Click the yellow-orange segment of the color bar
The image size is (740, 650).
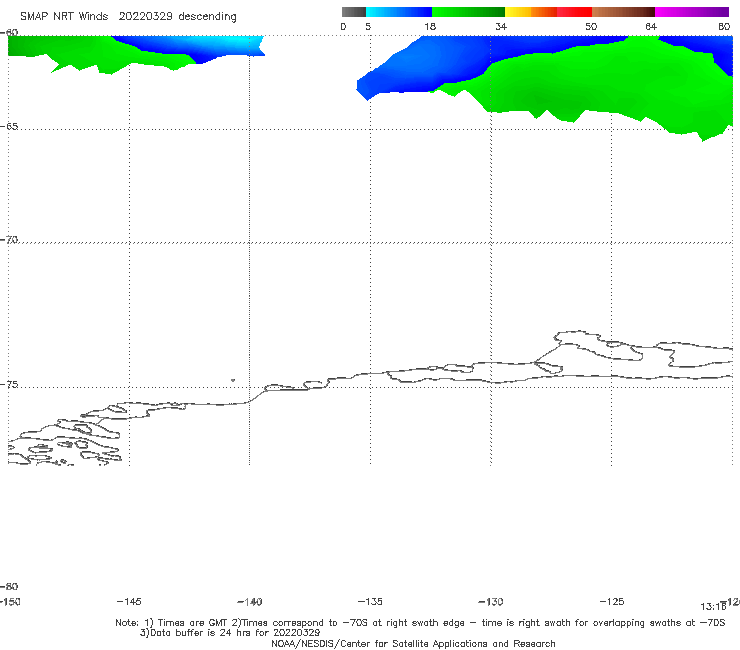tap(531, 12)
